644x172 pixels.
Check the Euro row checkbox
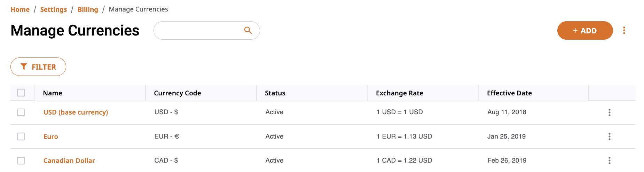(x=21, y=136)
